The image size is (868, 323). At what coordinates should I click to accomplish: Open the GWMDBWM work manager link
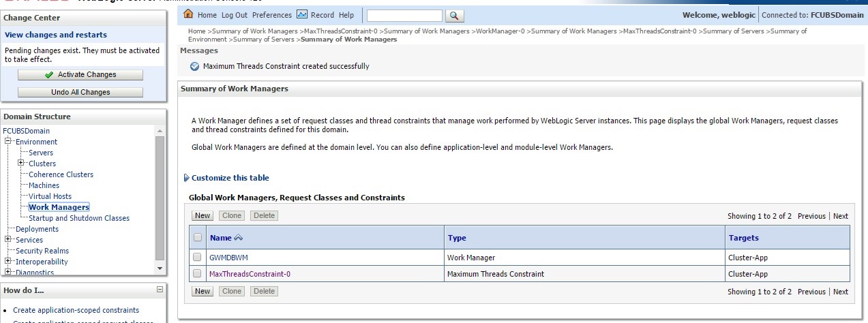click(x=228, y=258)
